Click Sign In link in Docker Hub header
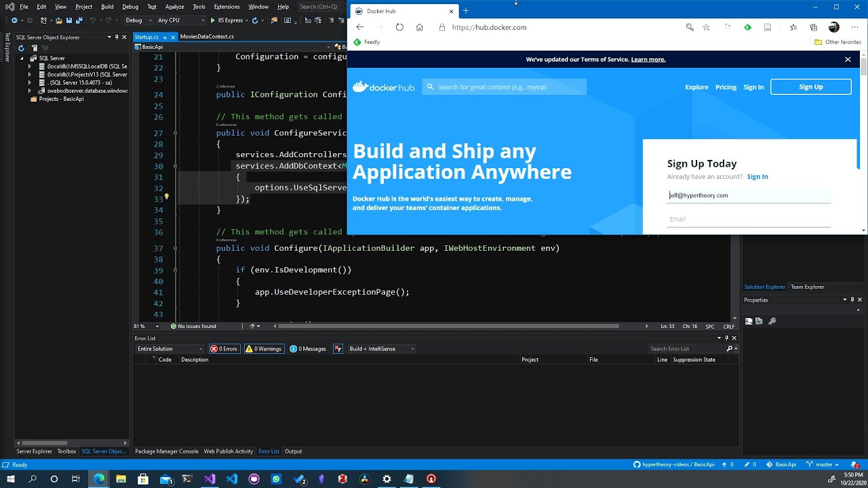 coord(753,87)
